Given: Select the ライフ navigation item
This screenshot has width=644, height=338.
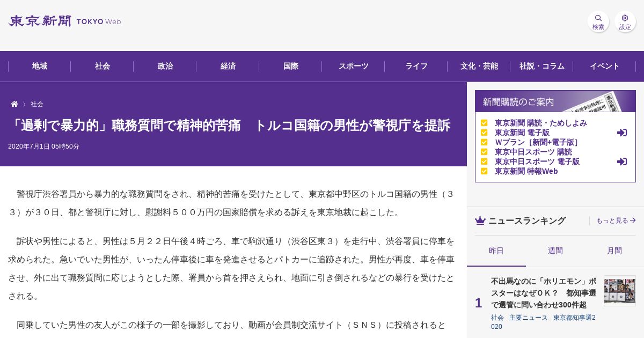Looking at the screenshot, I should [x=416, y=66].
